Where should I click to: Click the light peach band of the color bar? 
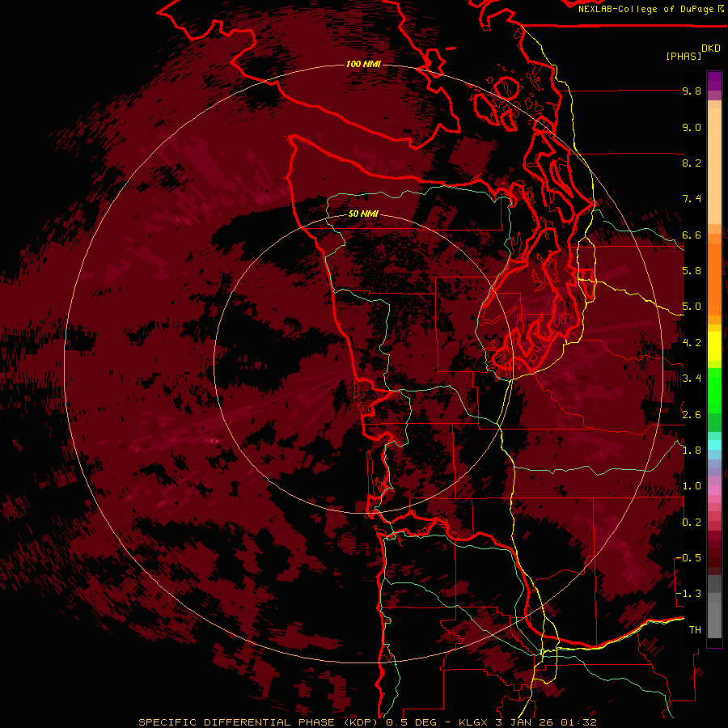click(714, 167)
